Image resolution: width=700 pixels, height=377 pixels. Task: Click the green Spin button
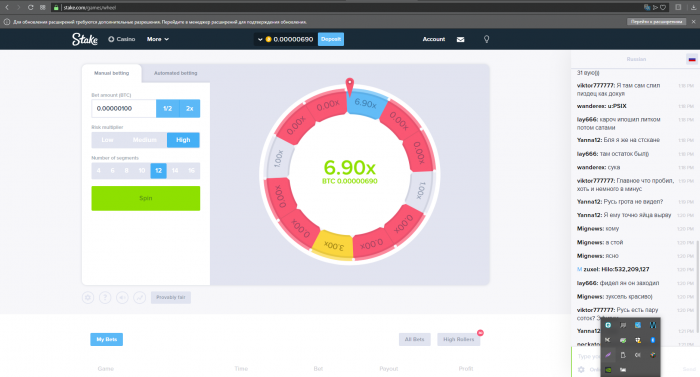click(x=146, y=198)
